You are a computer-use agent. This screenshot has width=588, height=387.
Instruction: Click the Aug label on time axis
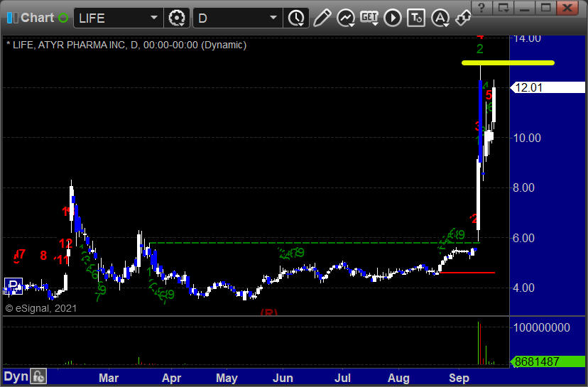398,378
